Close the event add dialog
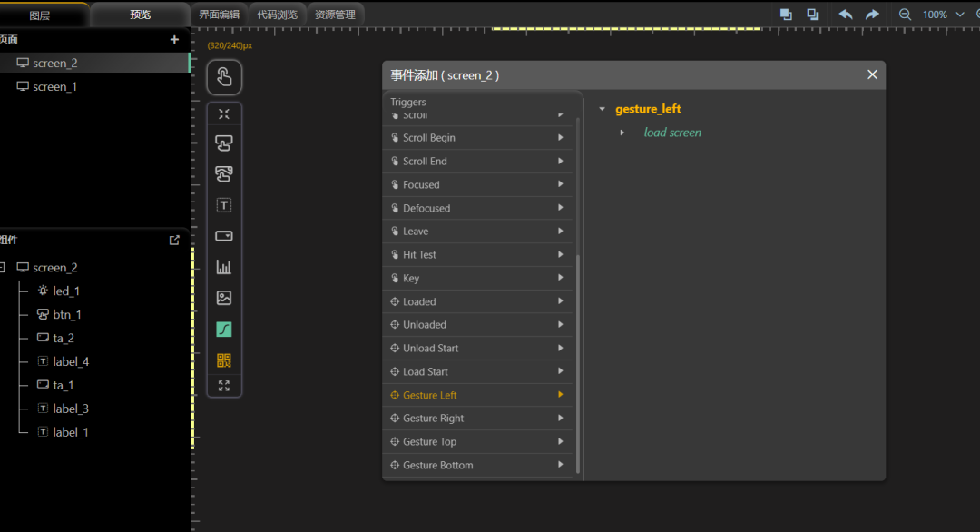This screenshot has width=980, height=532. pos(873,74)
